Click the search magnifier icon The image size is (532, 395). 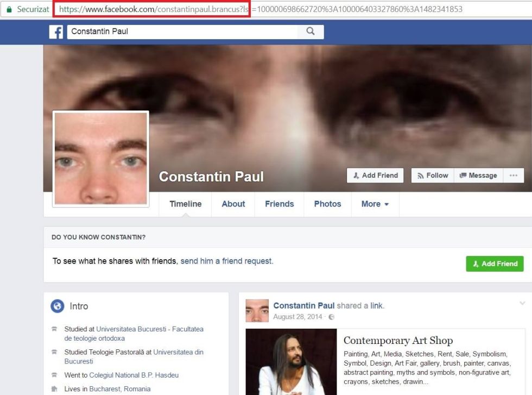tap(310, 32)
